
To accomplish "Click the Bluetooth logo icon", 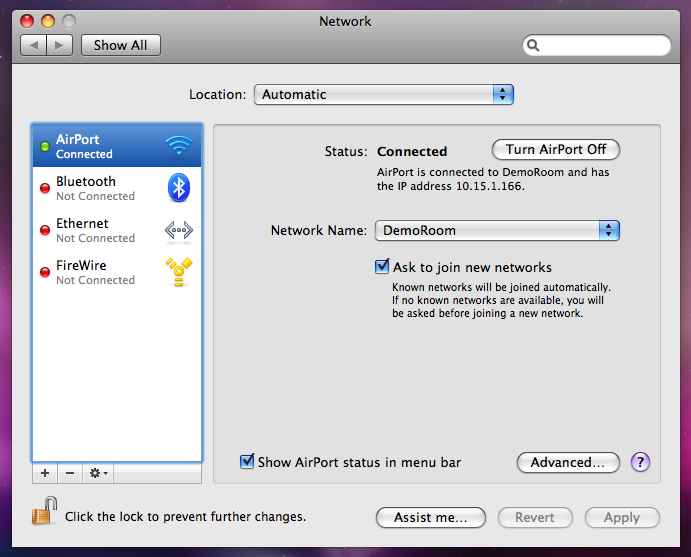I will (178, 188).
